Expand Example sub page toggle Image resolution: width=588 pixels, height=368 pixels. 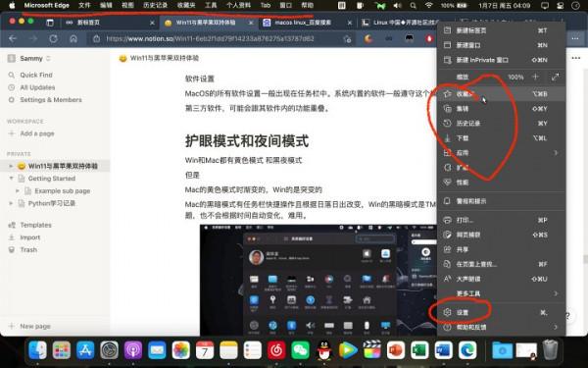18,190
